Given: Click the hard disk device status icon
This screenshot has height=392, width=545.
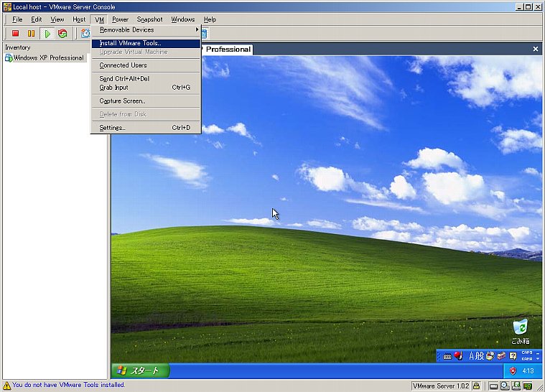Looking at the screenshot, I should click(x=493, y=386).
